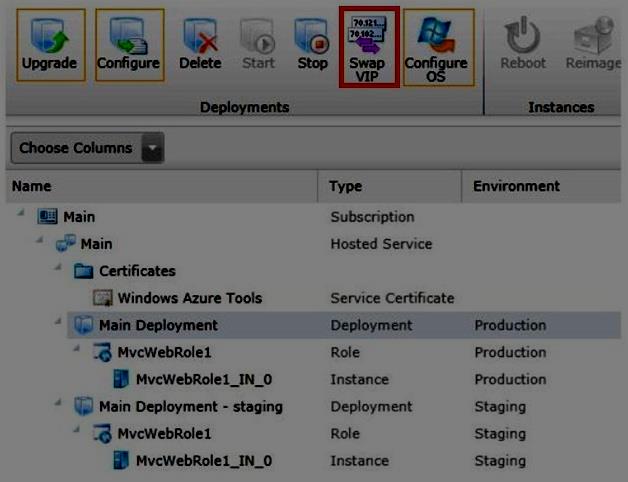Image resolution: width=628 pixels, height=482 pixels.
Task: Select production MvcWebRole1 role name
Action: tap(164, 352)
